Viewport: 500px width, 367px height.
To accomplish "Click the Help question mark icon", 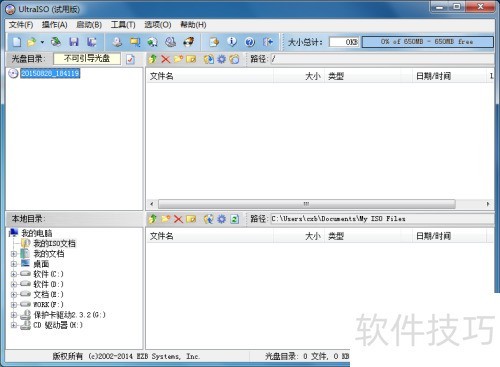I will (x=250, y=42).
